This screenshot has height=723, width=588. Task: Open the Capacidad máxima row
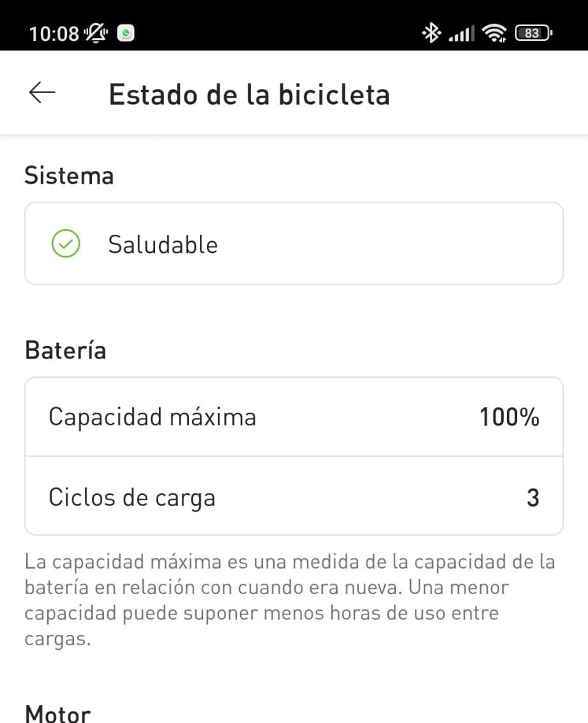(294, 417)
